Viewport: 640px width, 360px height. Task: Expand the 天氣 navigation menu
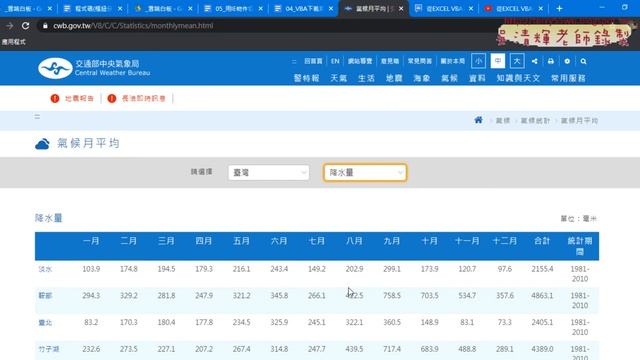click(x=338, y=78)
